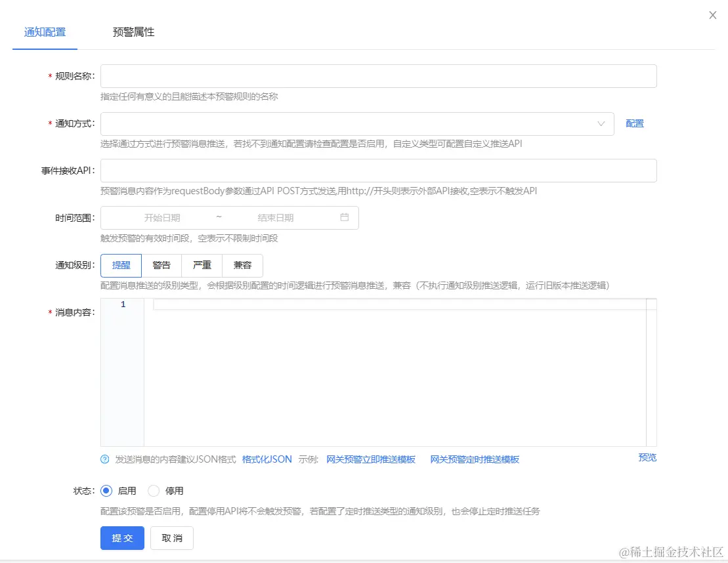Switch to the 预警属性 tab

pyautogui.click(x=133, y=32)
